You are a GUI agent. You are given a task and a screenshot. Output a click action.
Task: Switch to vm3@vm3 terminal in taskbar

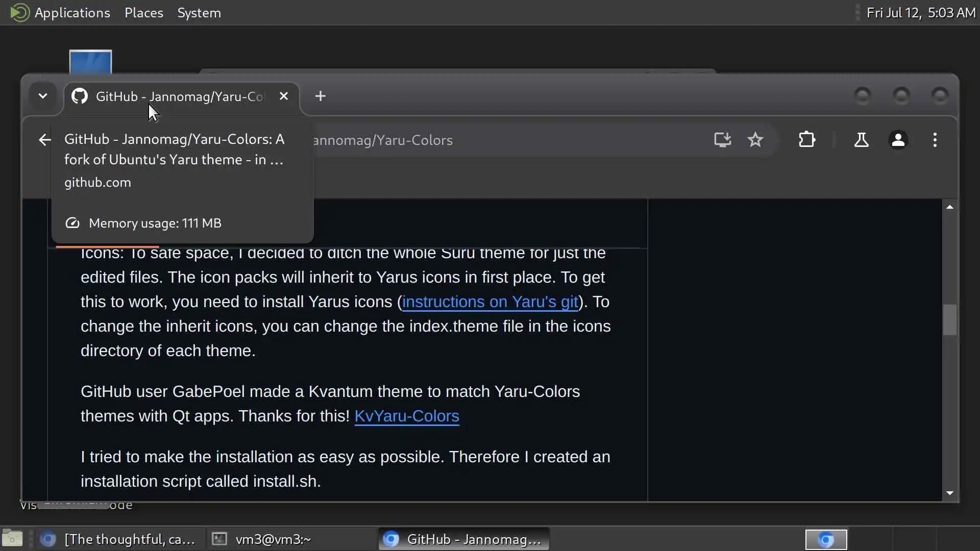[x=273, y=539]
